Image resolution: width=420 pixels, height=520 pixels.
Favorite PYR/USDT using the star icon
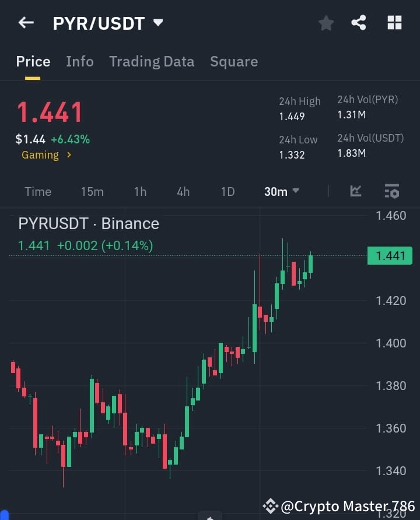coord(325,23)
